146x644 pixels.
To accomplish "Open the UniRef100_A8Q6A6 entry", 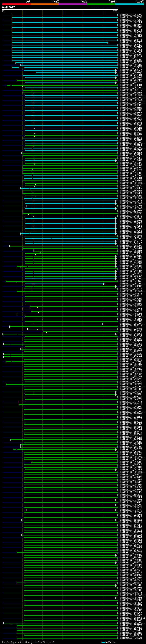I will click(131, 77).
